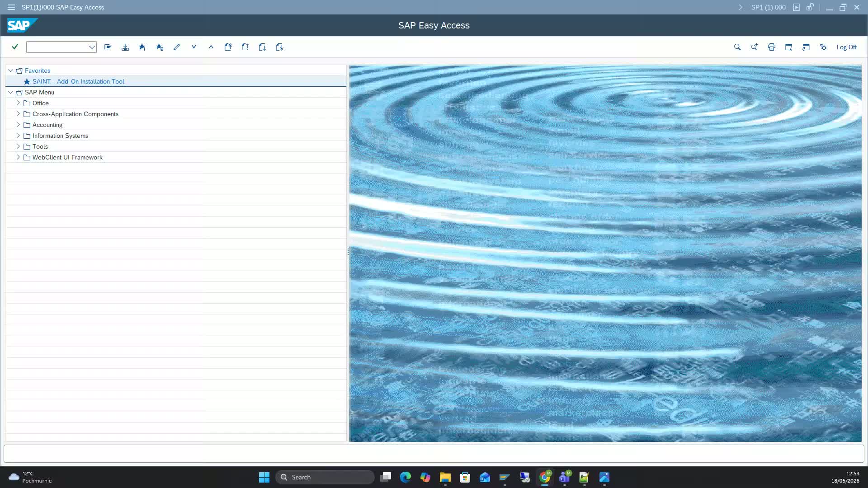Click the Find magnifier icon
Image resolution: width=868 pixels, height=488 pixels.
click(737, 47)
